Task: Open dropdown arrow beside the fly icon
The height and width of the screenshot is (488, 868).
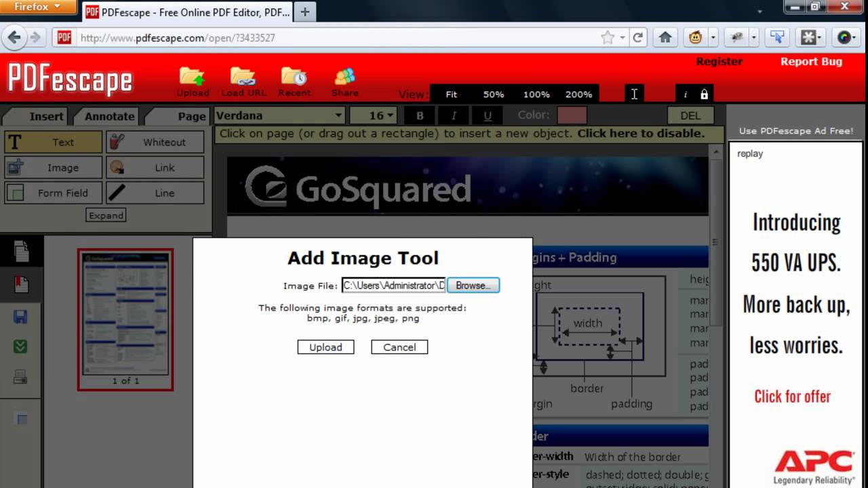Action: tap(754, 38)
